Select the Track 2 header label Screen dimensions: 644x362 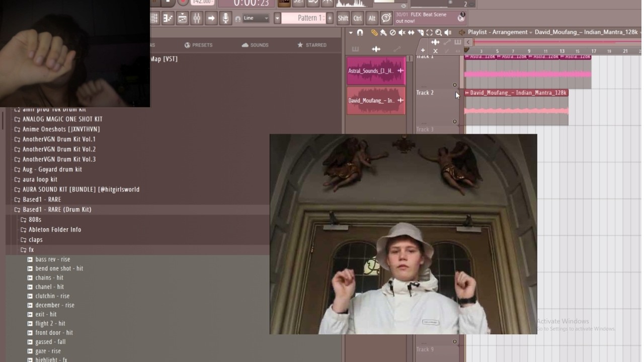[425, 93]
